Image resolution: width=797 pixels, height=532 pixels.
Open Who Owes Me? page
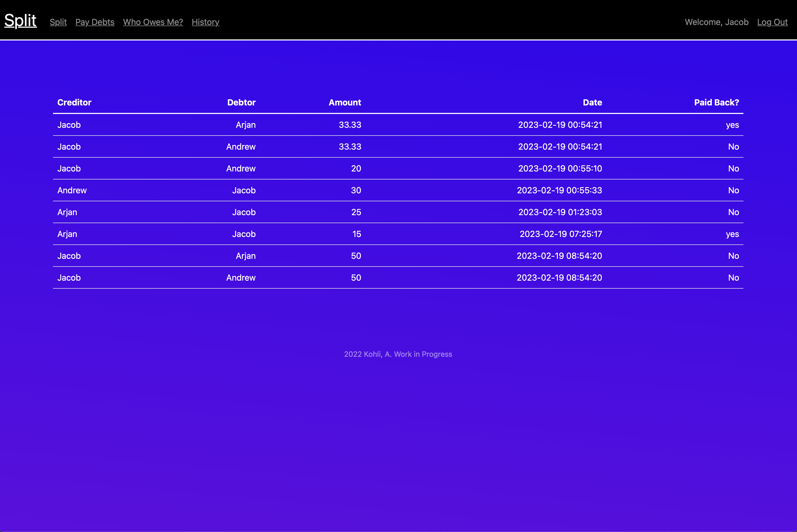click(x=153, y=22)
